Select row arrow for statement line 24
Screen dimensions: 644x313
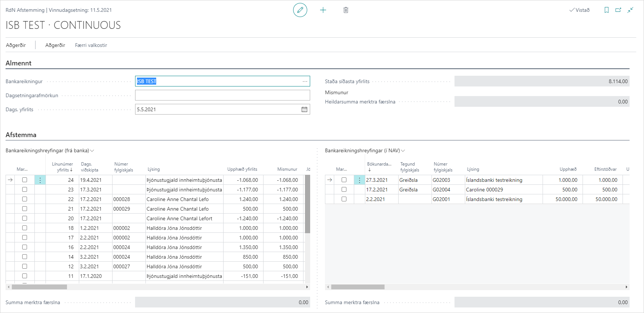pyautogui.click(x=10, y=180)
